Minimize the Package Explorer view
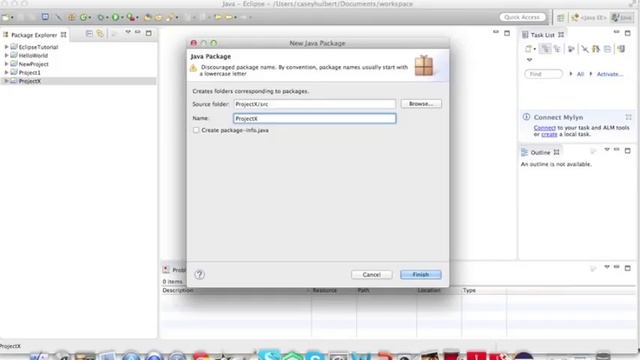The image size is (640, 360). click(x=138, y=32)
